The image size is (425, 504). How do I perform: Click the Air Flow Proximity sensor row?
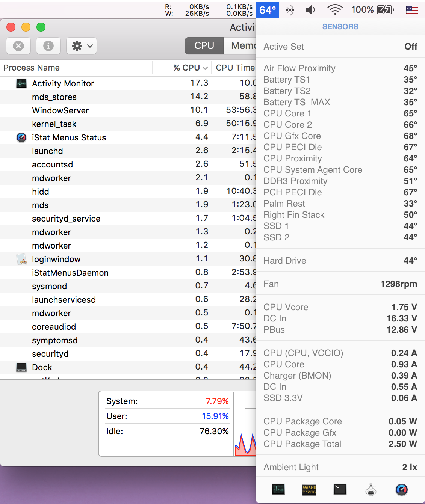pyautogui.click(x=340, y=68)
